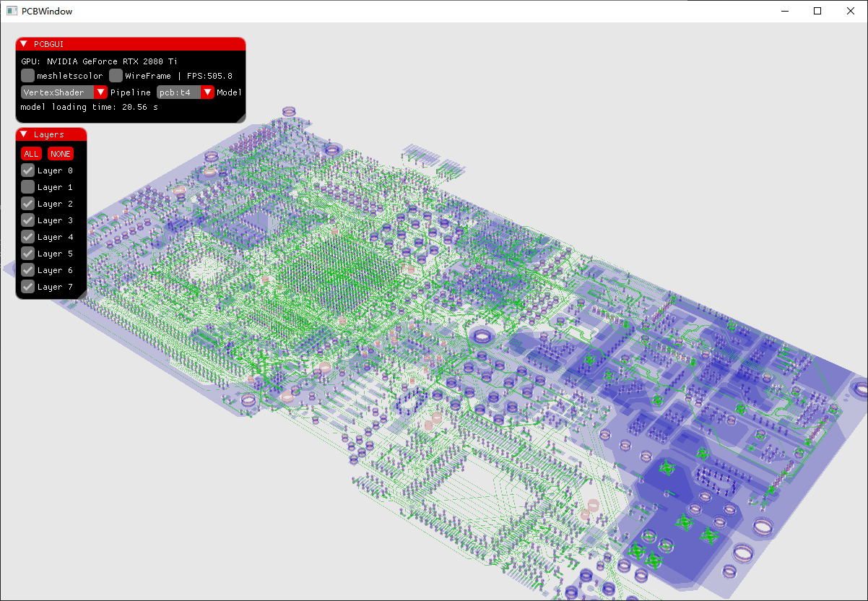868x601 pixels.
Task: Minimize the PCBWindow window
Action: (x=784, y=11)
